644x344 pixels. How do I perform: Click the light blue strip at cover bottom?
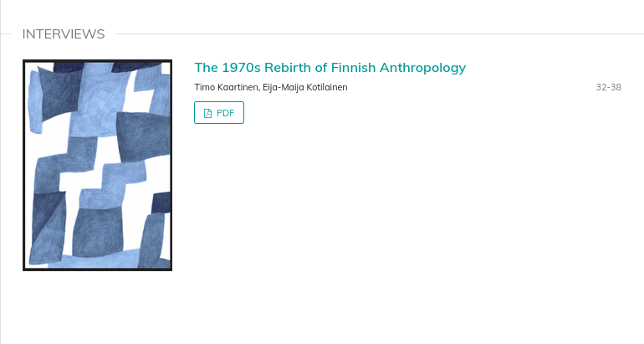(x=99, y=260)
